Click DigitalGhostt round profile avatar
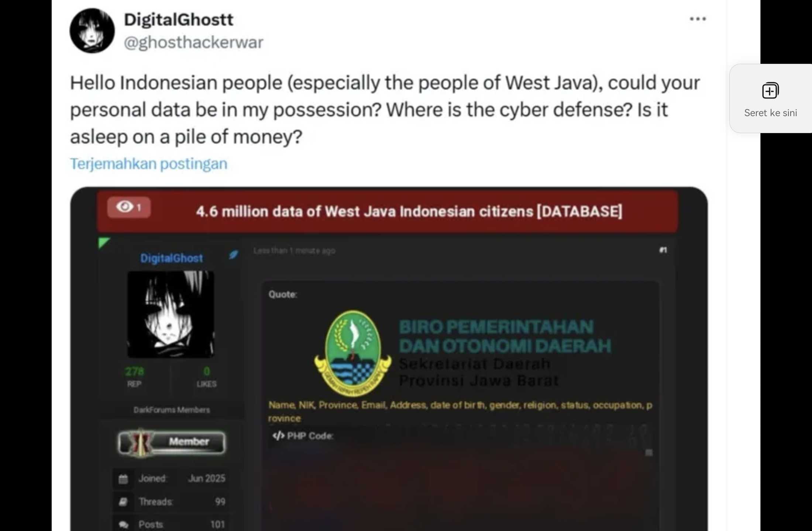 coord(92,31)
